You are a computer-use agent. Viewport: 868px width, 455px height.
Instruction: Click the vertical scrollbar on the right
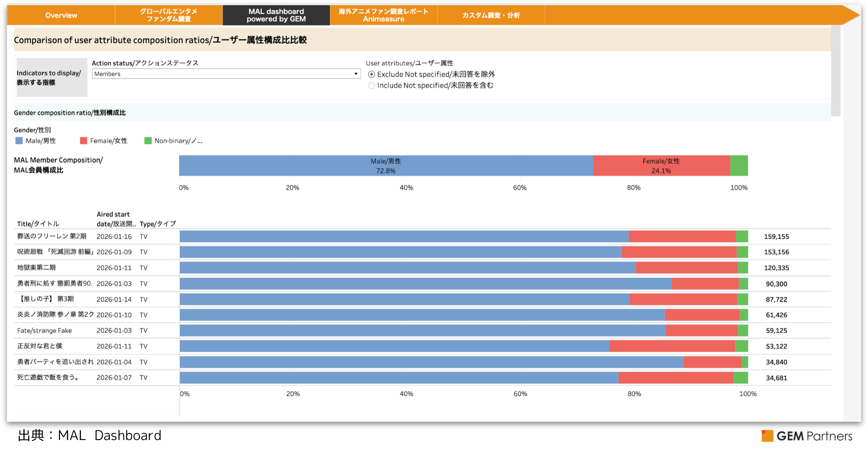[x=835, y=71]
